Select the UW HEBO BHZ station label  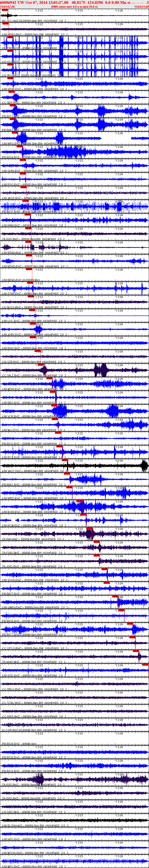tap(35, 34)
